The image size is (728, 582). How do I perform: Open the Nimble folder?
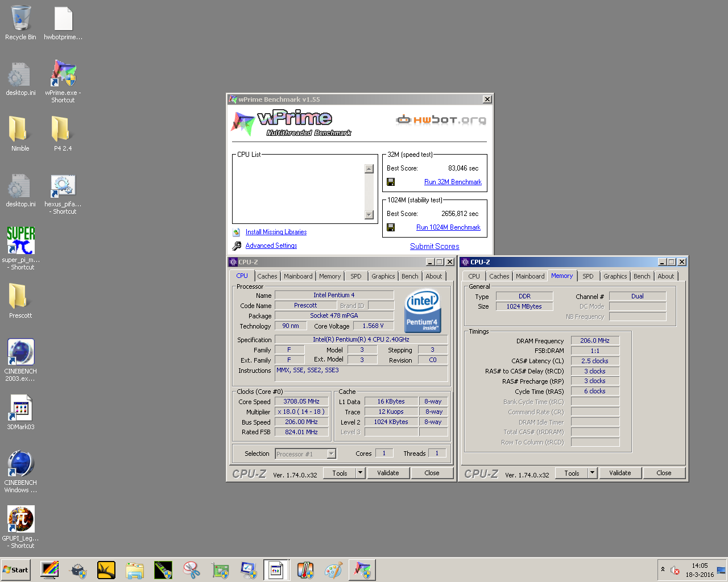coord(20,134)
